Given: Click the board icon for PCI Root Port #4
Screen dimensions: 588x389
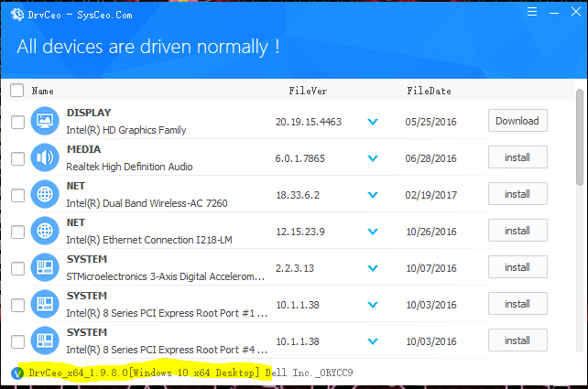Looking at the screenshot, I should coord(45,340).
